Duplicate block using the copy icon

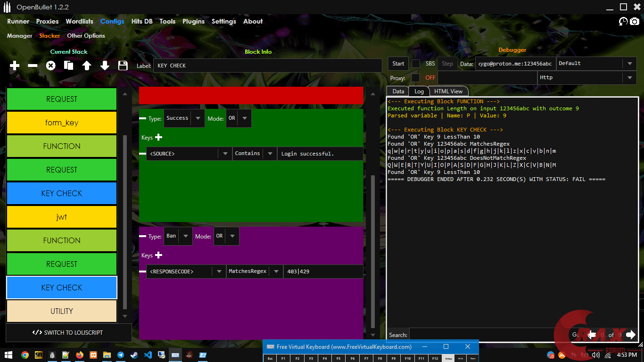68,66
